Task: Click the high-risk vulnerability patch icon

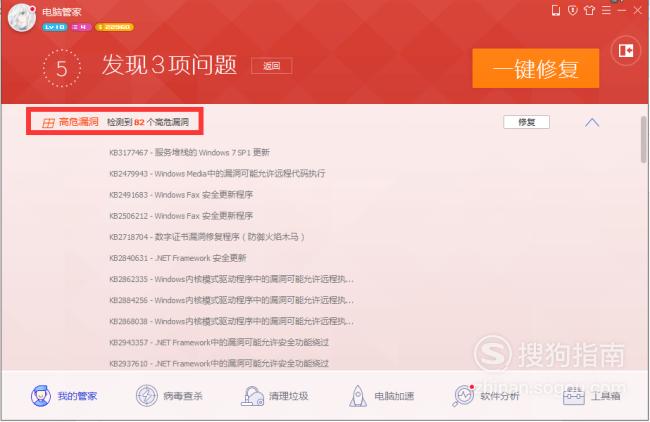Action: (48, 123)
